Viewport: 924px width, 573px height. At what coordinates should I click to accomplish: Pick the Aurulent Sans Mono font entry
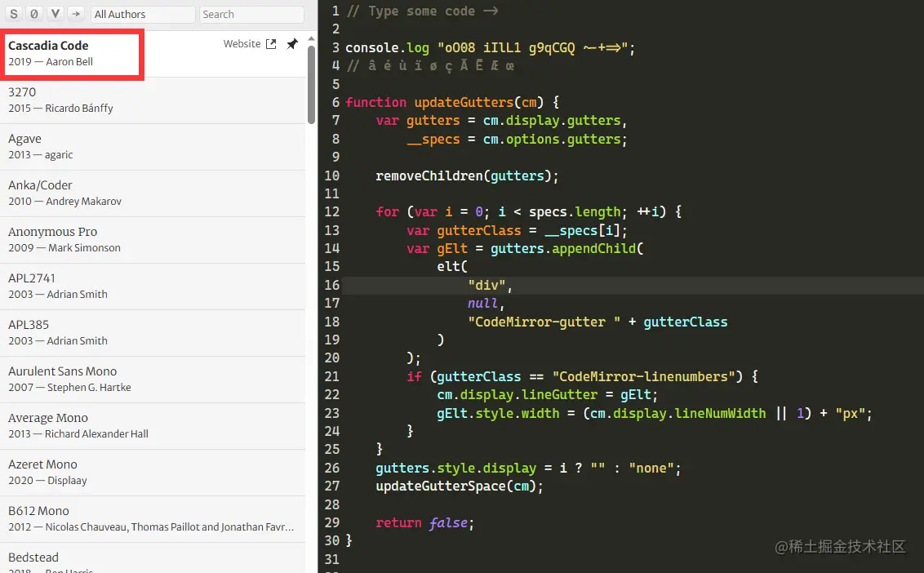[x=153, y=380]
